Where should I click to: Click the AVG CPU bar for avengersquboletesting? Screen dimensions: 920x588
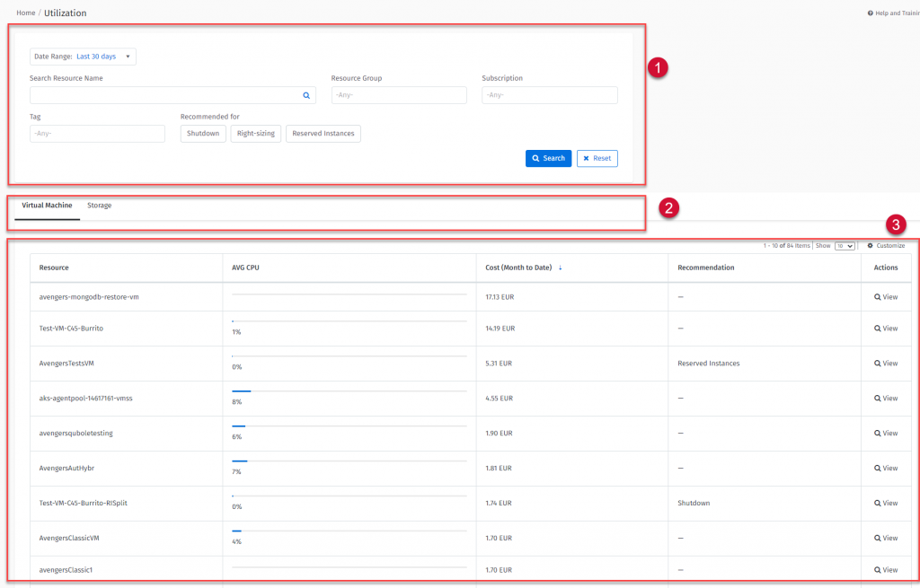pyautogui.click(x=349, y=426)
